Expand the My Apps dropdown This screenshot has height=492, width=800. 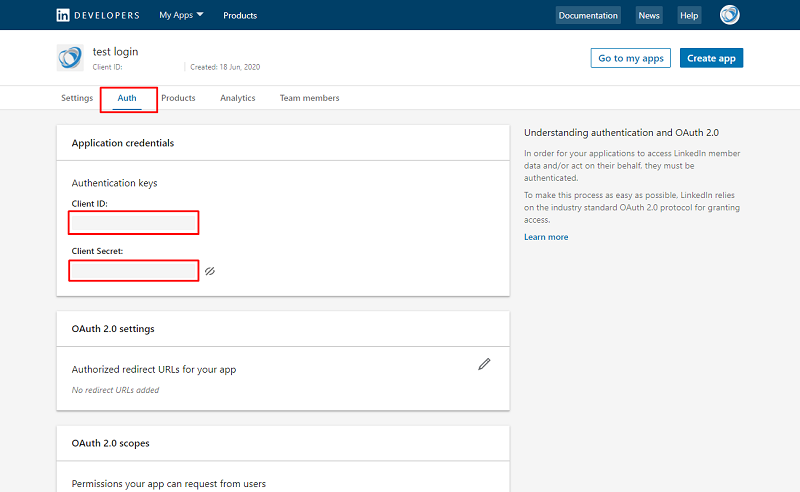coord(181,15)
